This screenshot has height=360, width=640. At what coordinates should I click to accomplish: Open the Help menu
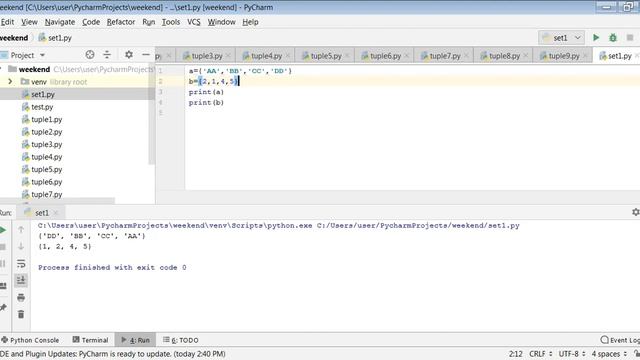click(x=250, y=22)
